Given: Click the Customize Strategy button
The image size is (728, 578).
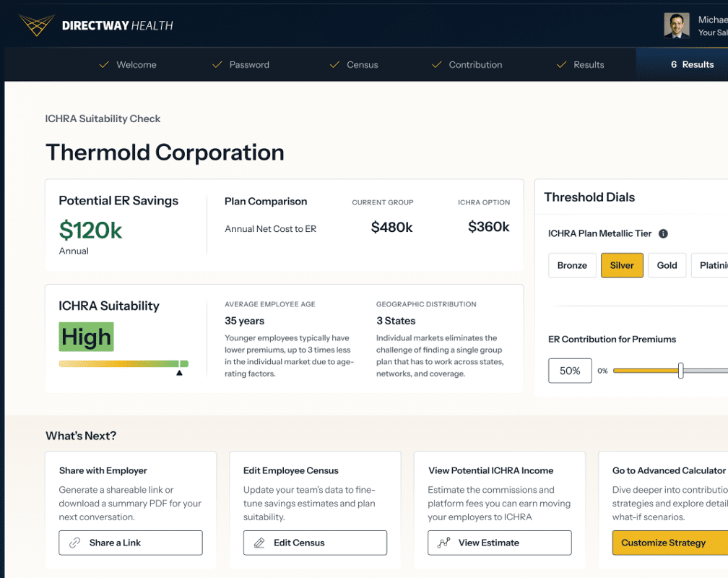Looking at the screenshot, I should [x=670, y=543].
